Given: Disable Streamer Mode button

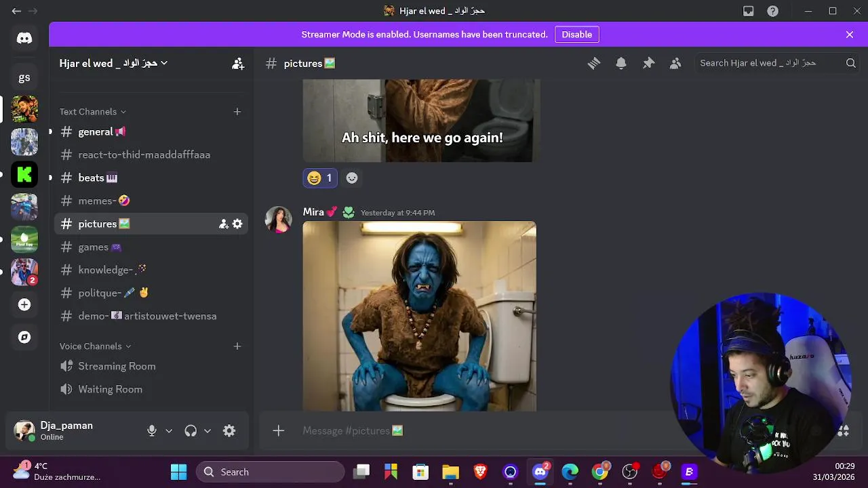Looking at the screenshot, I should click(576, 35).
